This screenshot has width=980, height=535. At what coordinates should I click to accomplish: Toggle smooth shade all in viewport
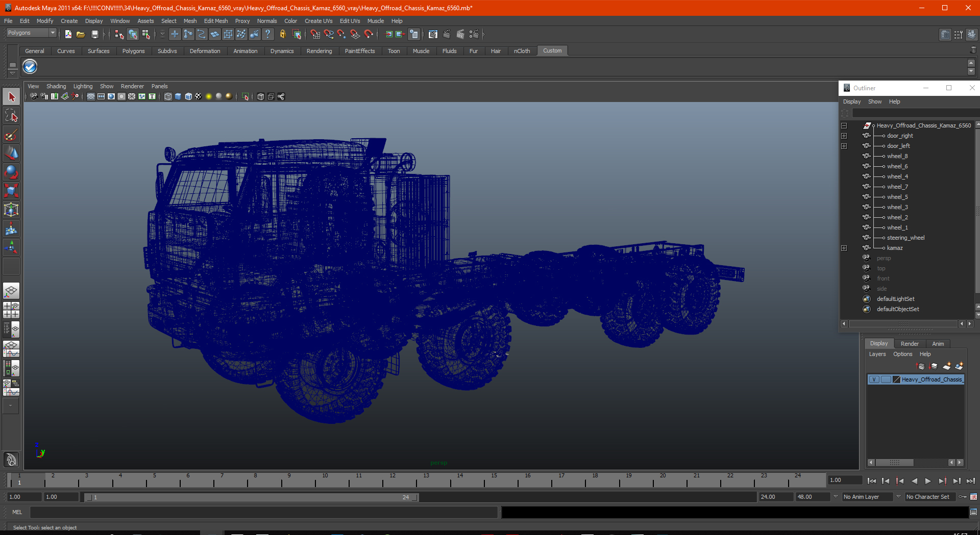(178, 96)
